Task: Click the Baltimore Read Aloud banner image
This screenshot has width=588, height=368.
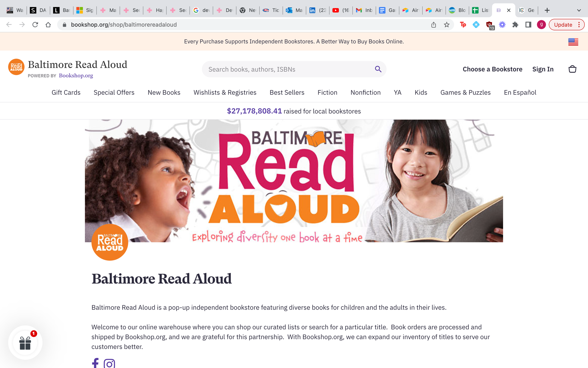Action: pyautogui.click(x=294, y=181)
